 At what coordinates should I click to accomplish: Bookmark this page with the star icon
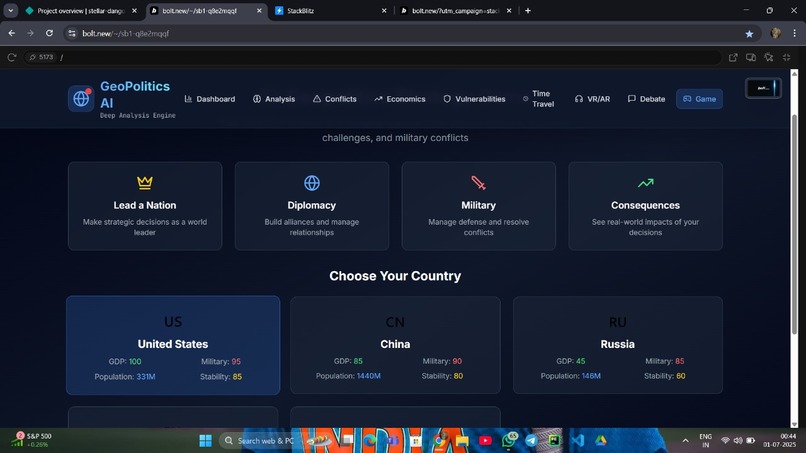(x=749, y=33)
